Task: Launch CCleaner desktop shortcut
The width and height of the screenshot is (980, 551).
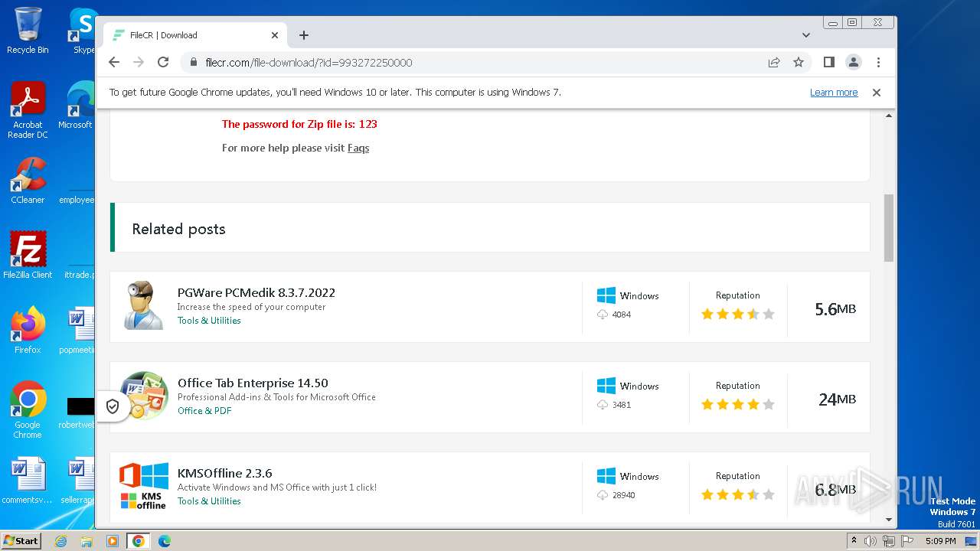Action: (28, 181)
